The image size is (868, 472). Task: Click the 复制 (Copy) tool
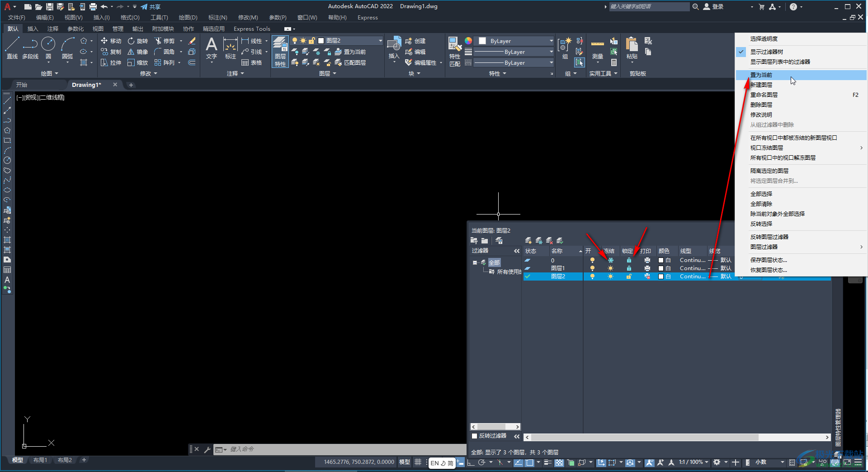[x=111, y=52]
